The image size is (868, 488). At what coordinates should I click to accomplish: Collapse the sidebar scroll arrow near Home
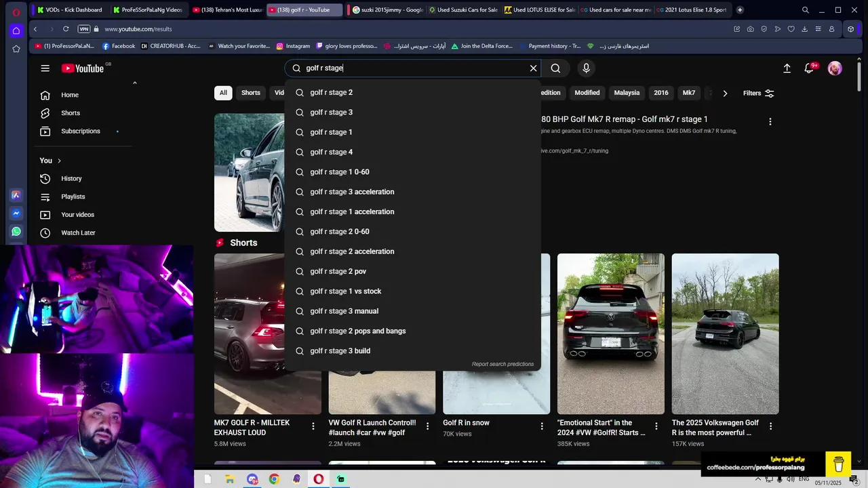coord(134,83)
